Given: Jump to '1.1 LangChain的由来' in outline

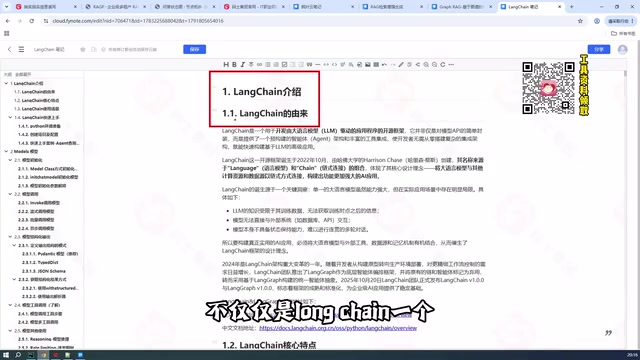Looking at the screenshot, I should [x=35, y=92].
